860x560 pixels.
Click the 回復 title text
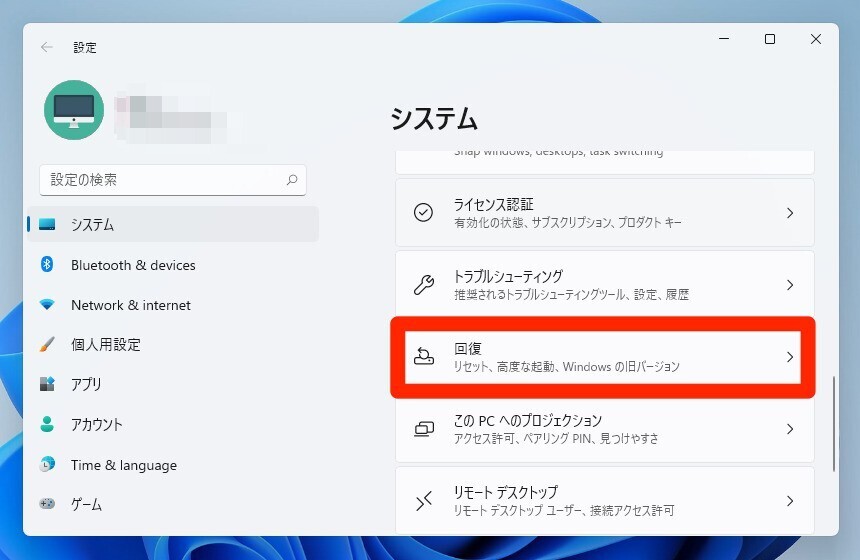(468, 348)
